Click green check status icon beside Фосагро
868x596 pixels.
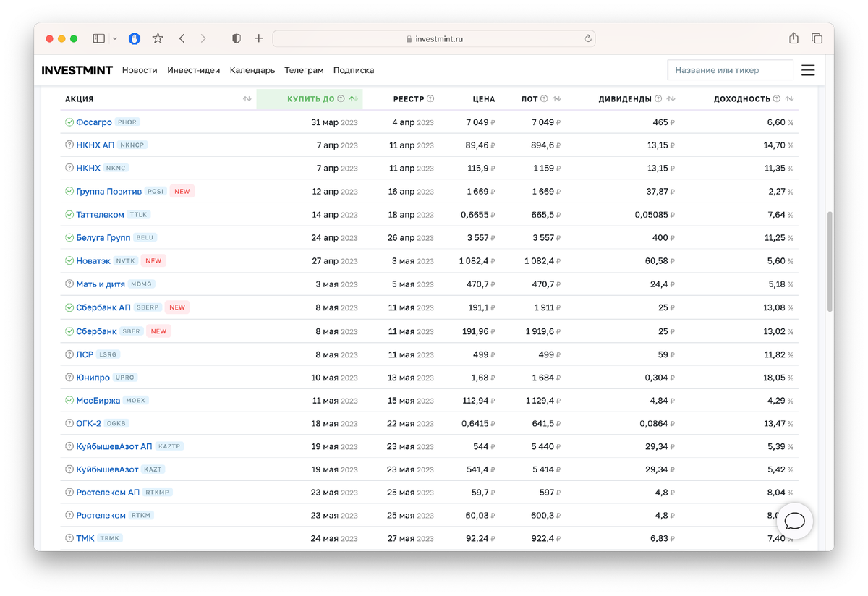(69, 122)
